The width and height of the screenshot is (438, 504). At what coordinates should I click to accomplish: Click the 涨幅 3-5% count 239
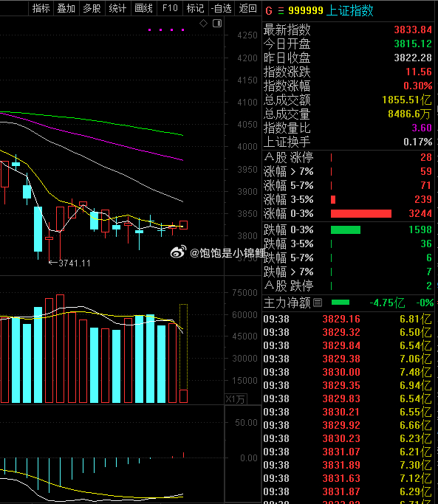pyautogui.click(x=423, y=199)
